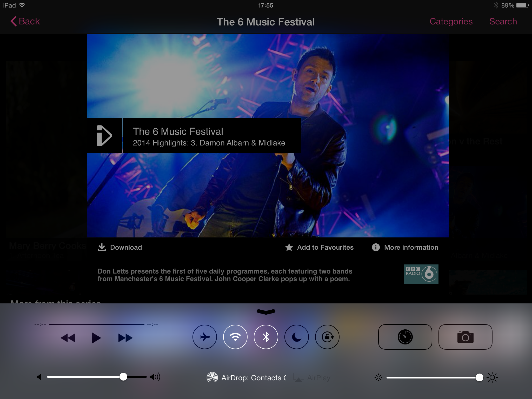The height and width of the screenshot is (399, 532).
Task: Tap the Bluetooth icon in status bar
Action: 496,5
